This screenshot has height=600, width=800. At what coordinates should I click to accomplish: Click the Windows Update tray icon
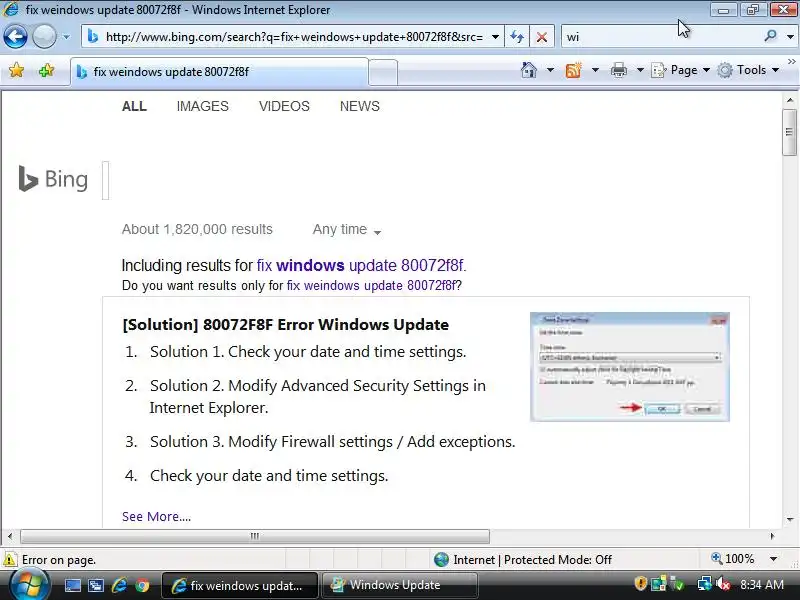659,584
